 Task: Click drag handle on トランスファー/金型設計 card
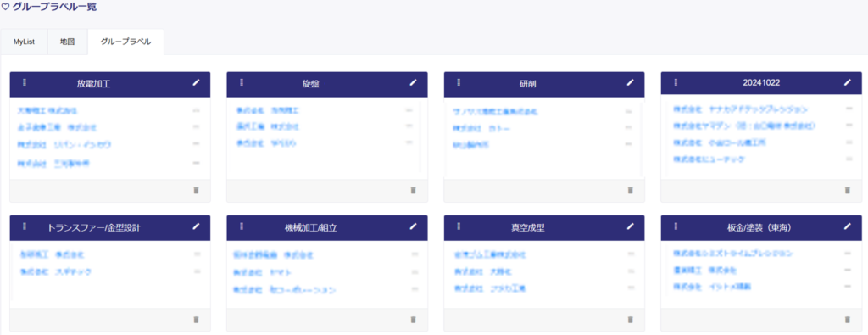(x=25, y=226)
